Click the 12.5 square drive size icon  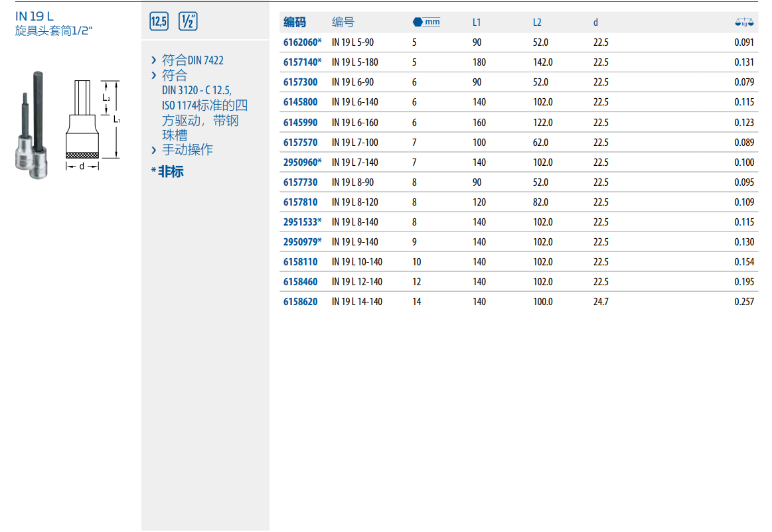[x=159, y=21]
